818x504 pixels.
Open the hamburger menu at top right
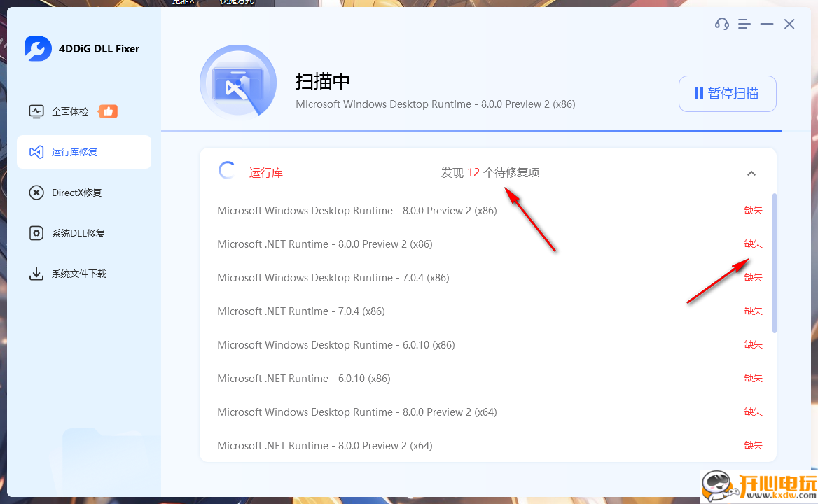coord(744,23)
